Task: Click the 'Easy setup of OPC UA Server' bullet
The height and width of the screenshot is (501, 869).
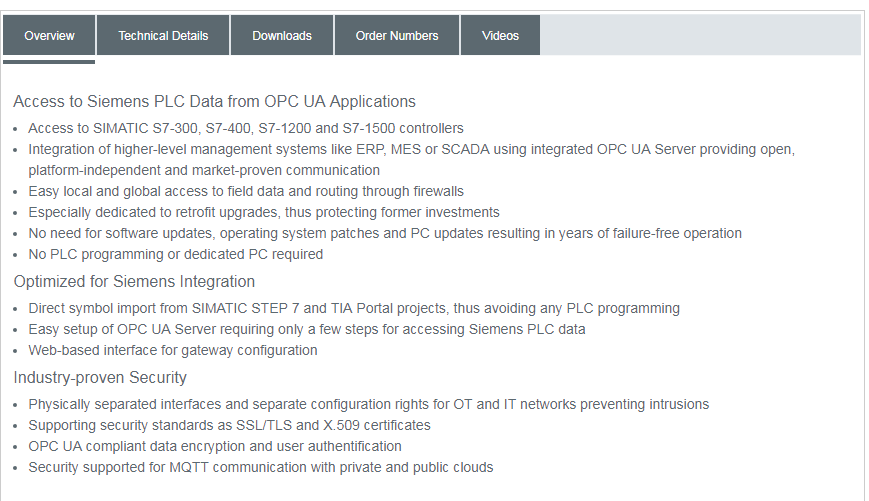Action: (x=307, y=329)
